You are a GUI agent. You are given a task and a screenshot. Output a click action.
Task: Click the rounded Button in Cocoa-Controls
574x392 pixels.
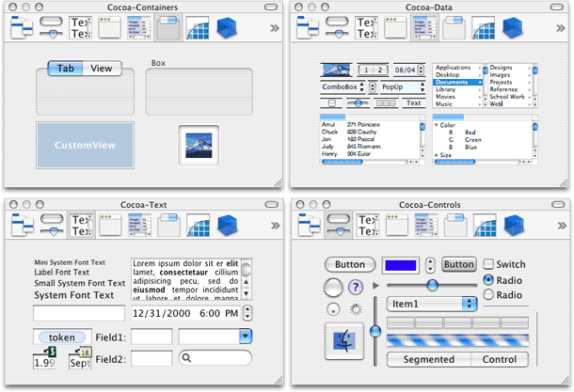pos(350,264)
